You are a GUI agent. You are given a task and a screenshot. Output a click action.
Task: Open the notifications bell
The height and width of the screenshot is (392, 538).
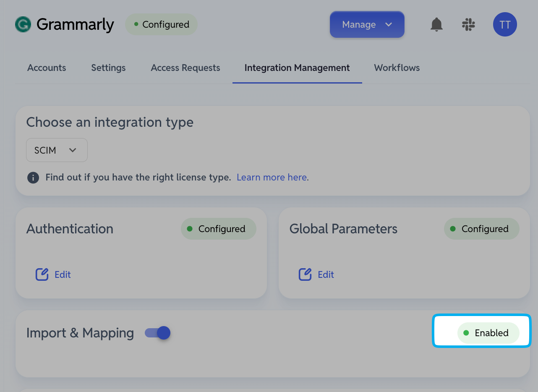point(436,25)
